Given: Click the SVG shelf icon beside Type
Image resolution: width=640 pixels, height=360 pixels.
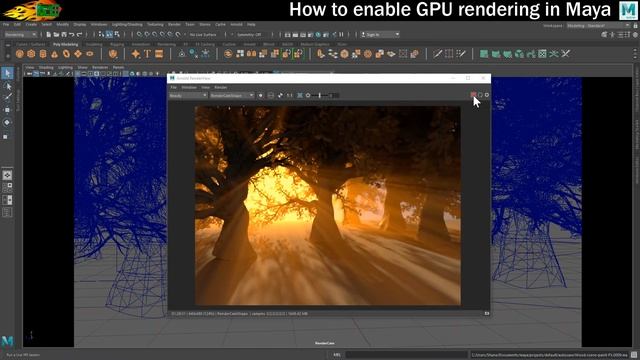Looking at the screenshot, I should [x=159, y=54].
